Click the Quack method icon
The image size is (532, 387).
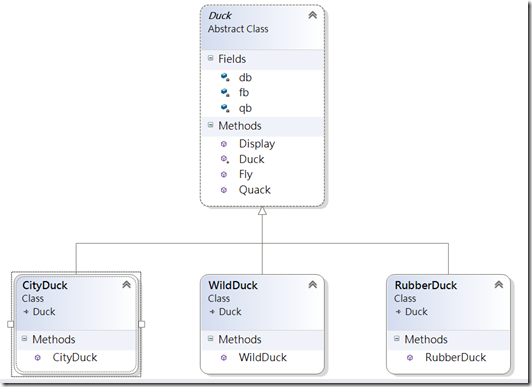[224, 190]
